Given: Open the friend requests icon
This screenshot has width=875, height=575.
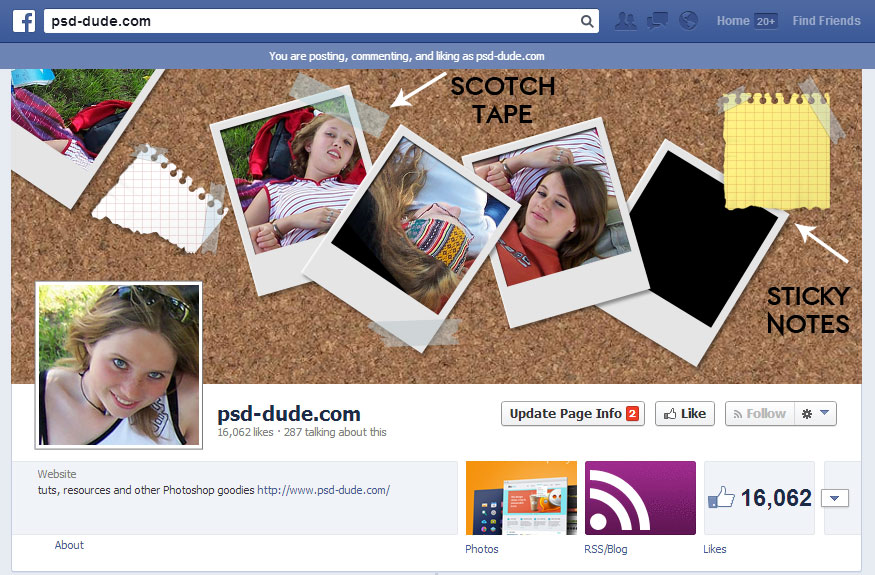Looking at the screenshot, I should click(626, 21).
